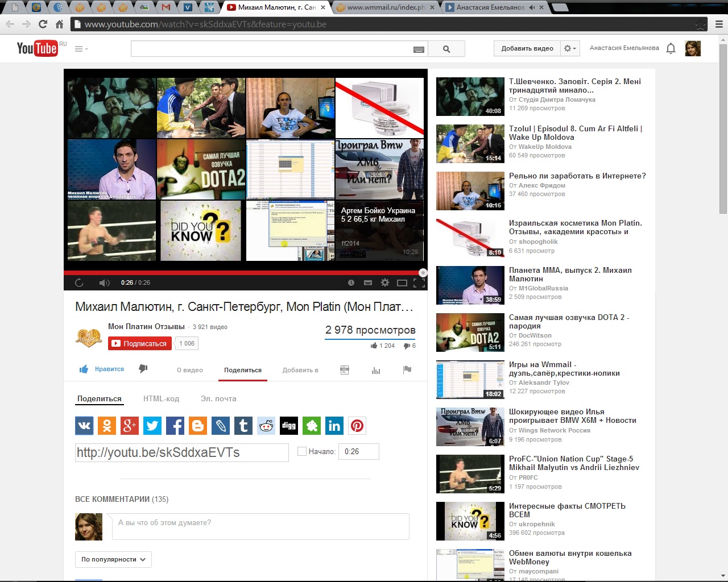728x582 pixels.
Task: Expand По популярности sort dropdown
Action: (113, 559)
